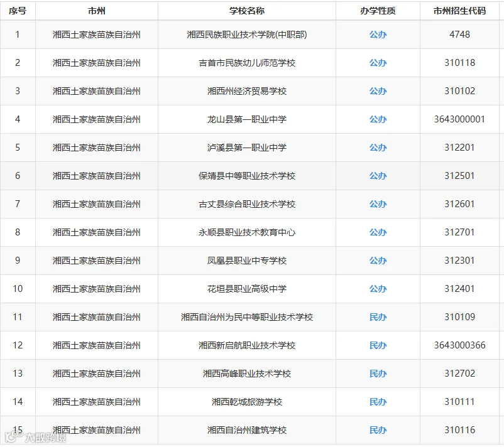Click enrollment code 3643000366
This screenshot has width=504, height=447.
point(459,345)
